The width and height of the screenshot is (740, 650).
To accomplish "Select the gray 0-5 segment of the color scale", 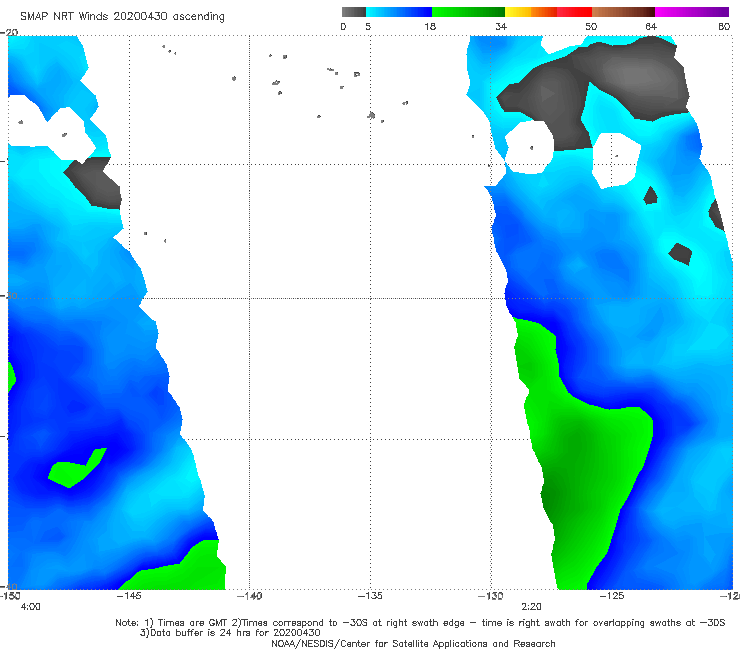I will (x=354, y=12).
